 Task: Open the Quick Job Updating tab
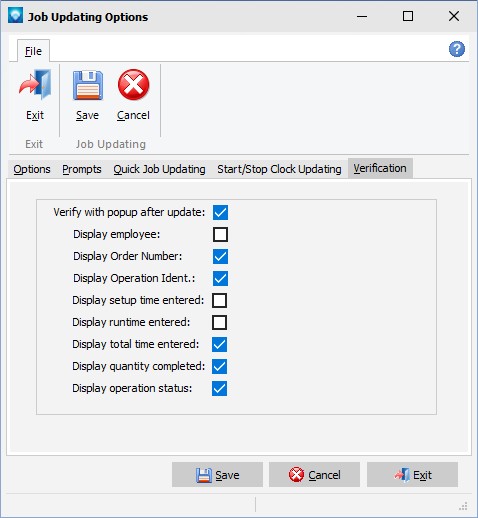(x=159, y=169)
